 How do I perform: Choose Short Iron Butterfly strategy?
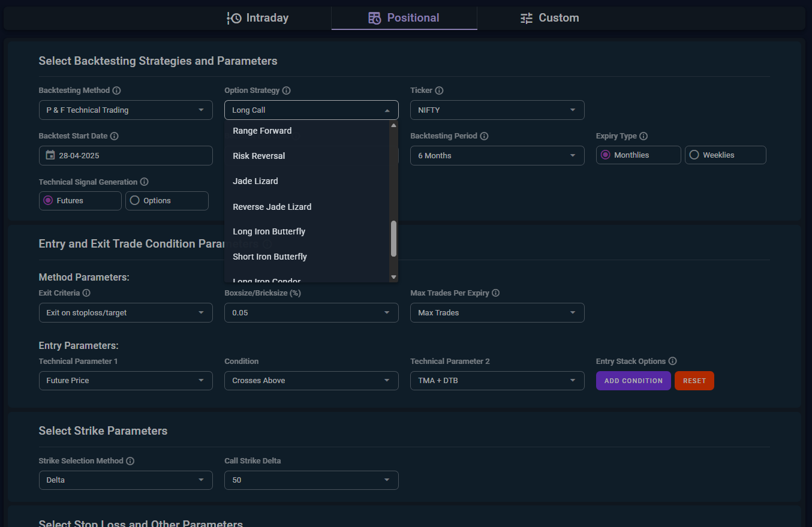pyautogui.click(x=307, y=257)
